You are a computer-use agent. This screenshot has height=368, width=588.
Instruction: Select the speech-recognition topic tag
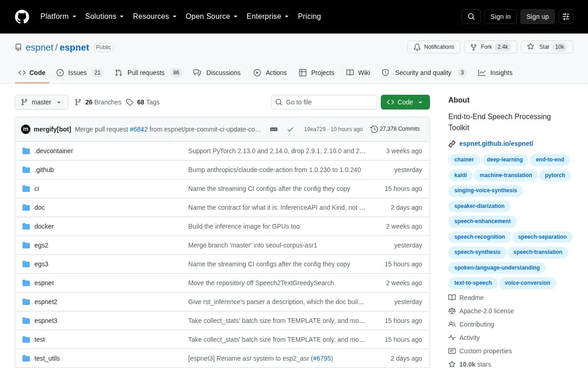(480, 237)
